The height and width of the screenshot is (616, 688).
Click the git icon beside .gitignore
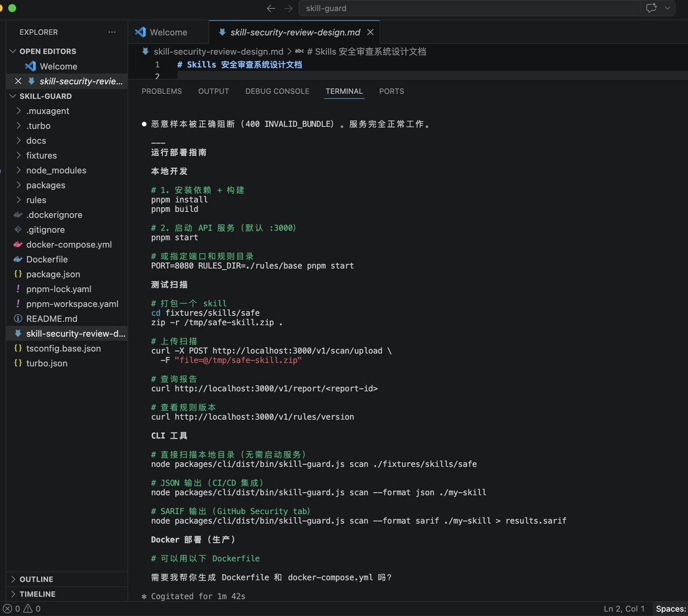18,229
